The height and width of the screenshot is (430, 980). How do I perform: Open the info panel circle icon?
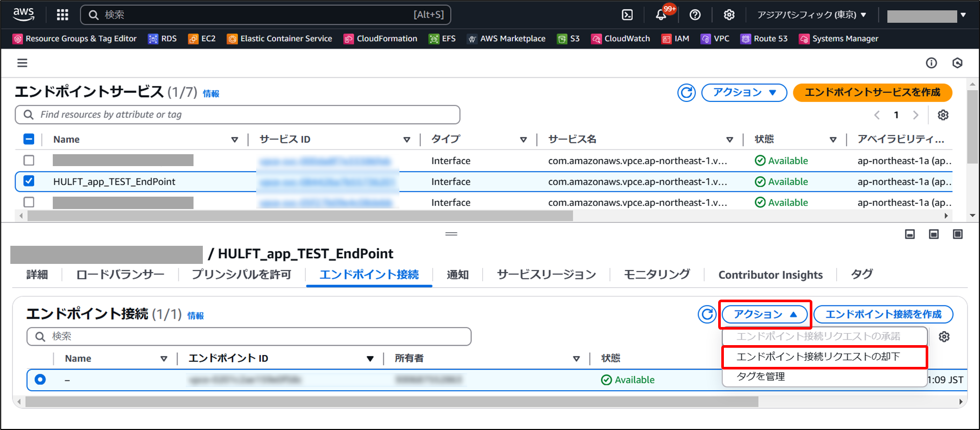pyautogui.click(x=931, y=63)
